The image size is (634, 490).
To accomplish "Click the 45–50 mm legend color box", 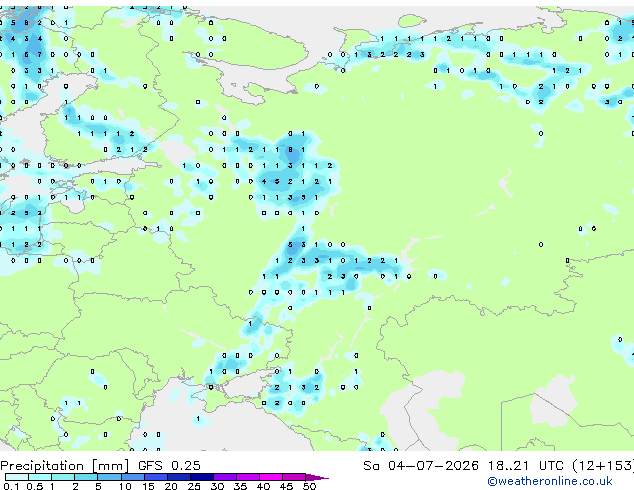I will [x=294, y=477].
